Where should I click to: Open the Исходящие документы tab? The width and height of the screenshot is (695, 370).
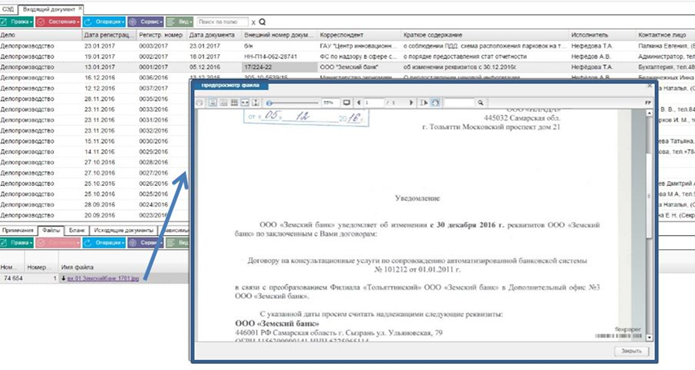pos(124,230)
